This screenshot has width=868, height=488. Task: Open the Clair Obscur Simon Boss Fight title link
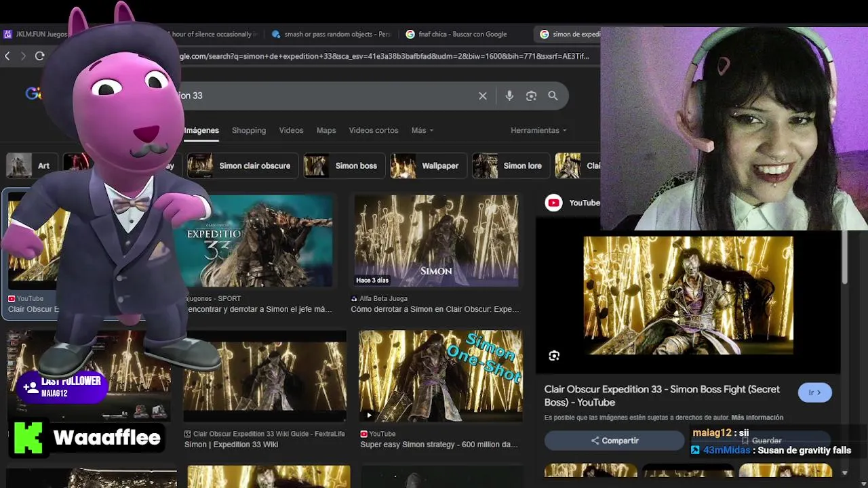[x=662, y=396]
